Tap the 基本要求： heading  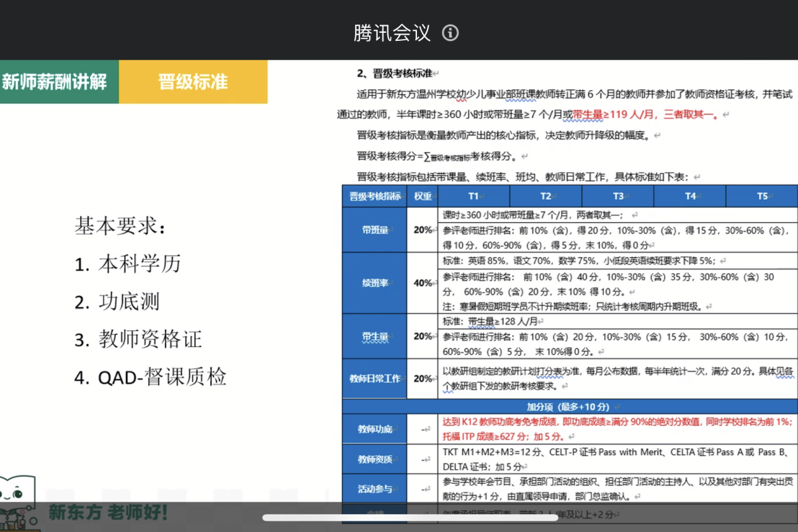coord(120,225)
